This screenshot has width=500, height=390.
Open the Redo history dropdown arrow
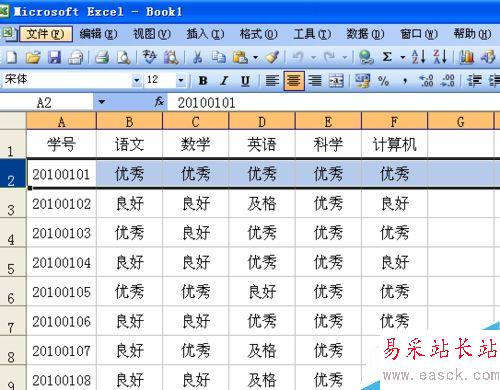[345, 58]
